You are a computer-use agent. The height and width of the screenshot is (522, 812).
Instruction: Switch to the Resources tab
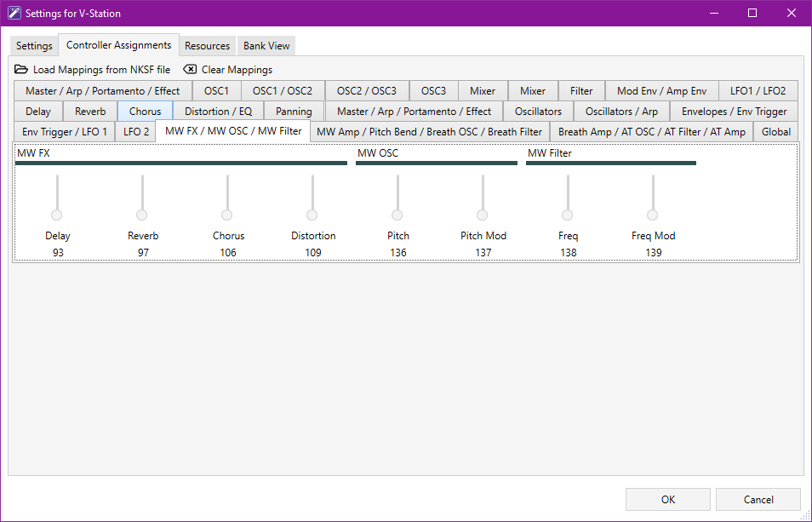(x=207, y=46)
